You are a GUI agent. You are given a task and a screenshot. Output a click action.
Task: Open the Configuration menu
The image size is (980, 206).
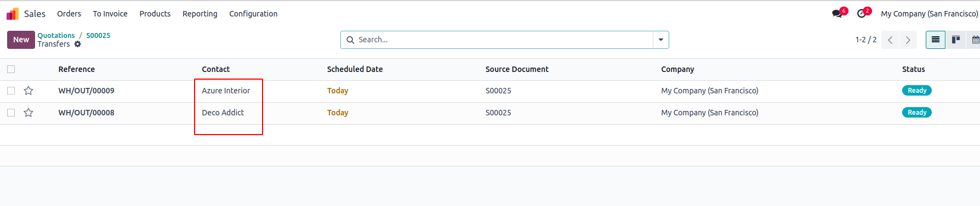pos(253,14)
